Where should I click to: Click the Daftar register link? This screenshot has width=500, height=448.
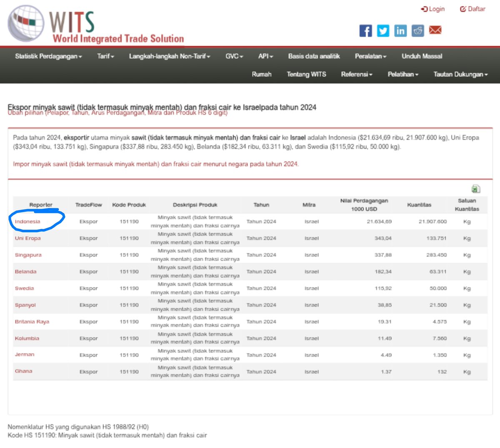point(472,9)
